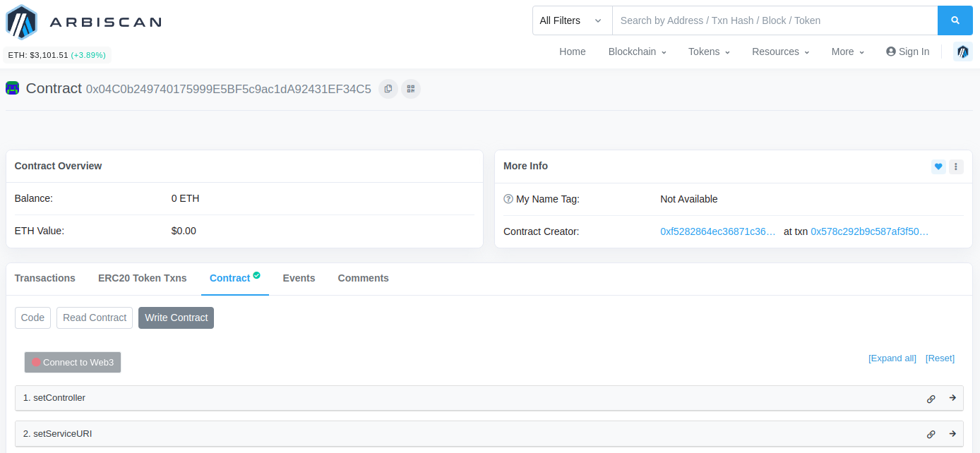Switch to the ERC20 Token Txns tab
This screenshot has height=453, width=980.
pos(142,278)
